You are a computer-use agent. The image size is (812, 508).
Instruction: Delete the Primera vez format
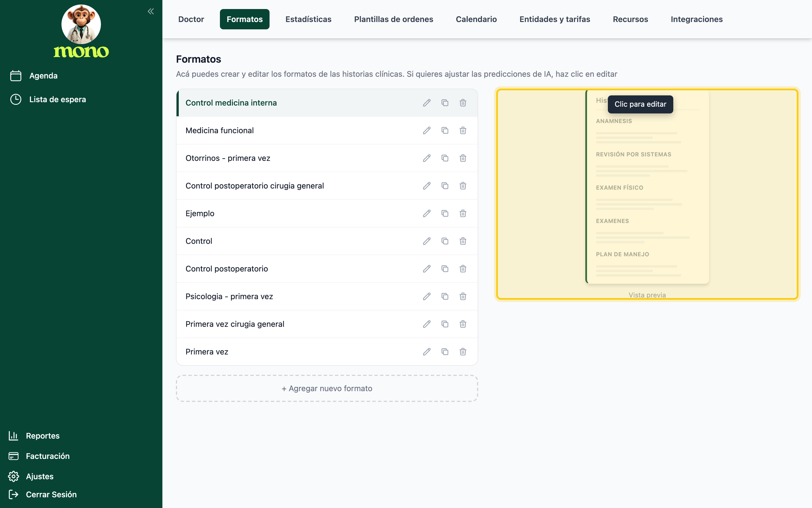(463, 352)
